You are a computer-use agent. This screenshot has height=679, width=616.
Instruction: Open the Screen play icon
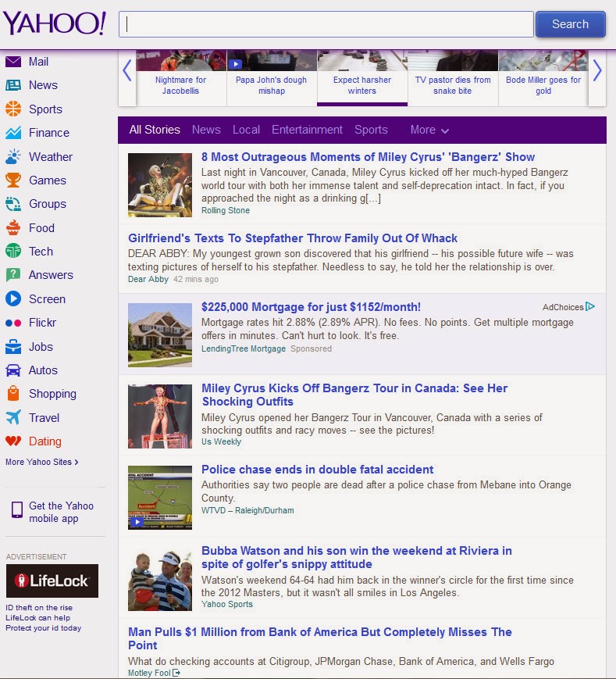[13, 298]
